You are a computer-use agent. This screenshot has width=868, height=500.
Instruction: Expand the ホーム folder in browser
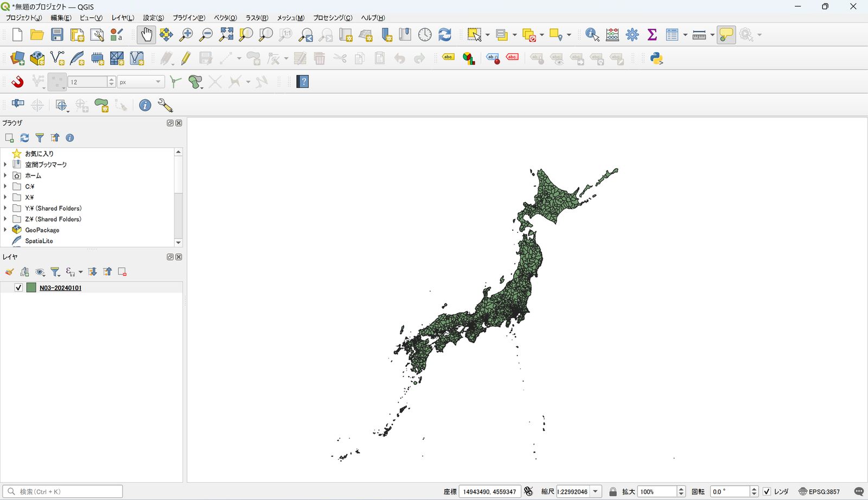(5, 175)
